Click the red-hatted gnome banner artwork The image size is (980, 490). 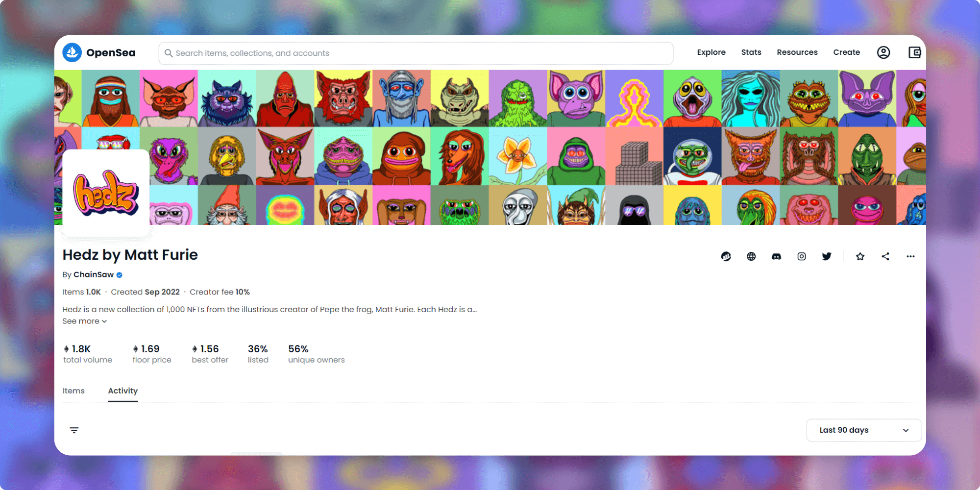pos(227,205)
